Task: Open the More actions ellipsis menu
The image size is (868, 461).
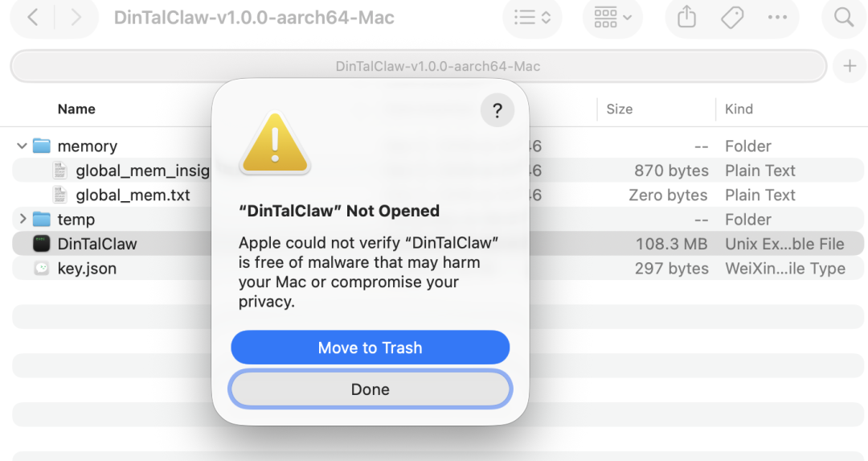Action: point(777,17)
